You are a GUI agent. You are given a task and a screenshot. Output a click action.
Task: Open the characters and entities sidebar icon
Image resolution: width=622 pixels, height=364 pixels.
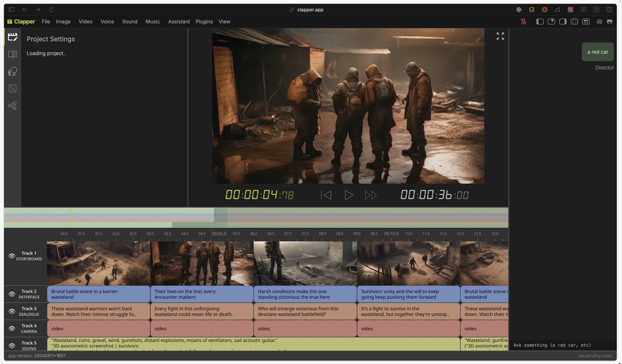coord(12,71)
